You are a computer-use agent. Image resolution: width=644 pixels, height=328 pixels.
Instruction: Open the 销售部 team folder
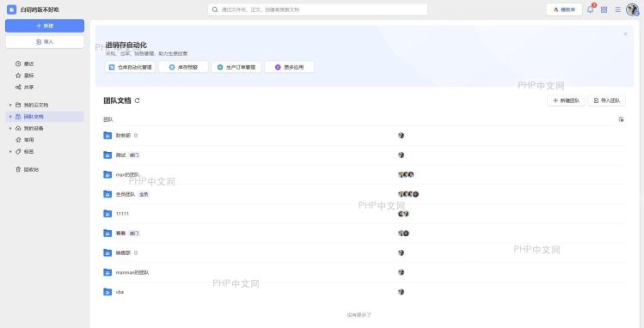pos(365,253)
